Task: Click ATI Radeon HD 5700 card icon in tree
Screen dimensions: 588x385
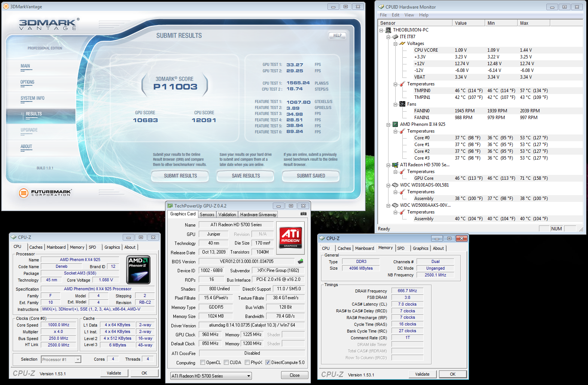Action: coord(395,165)
